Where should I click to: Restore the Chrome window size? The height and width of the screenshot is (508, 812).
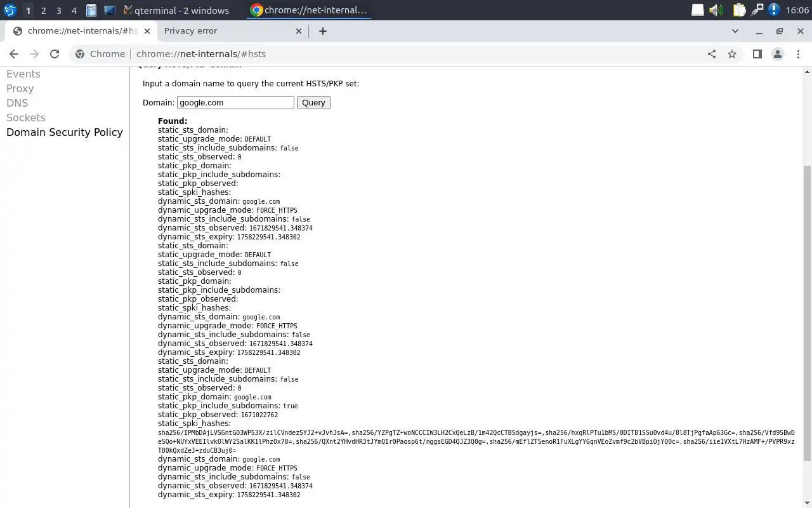coord(780,30)
